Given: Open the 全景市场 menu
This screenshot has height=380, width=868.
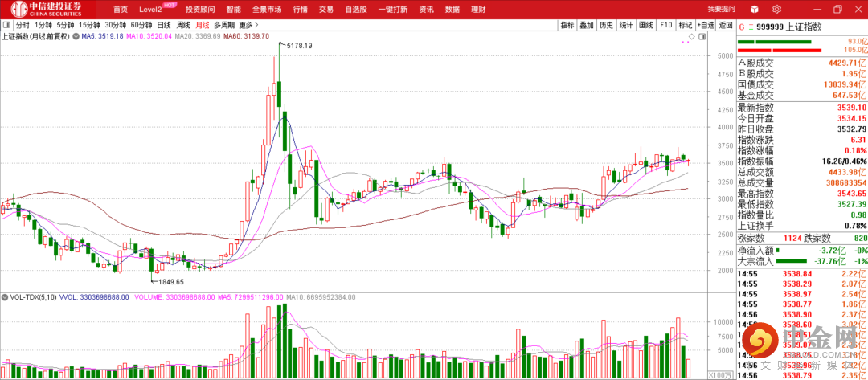Looking at the screenshot, I should (x=267, y=10).
